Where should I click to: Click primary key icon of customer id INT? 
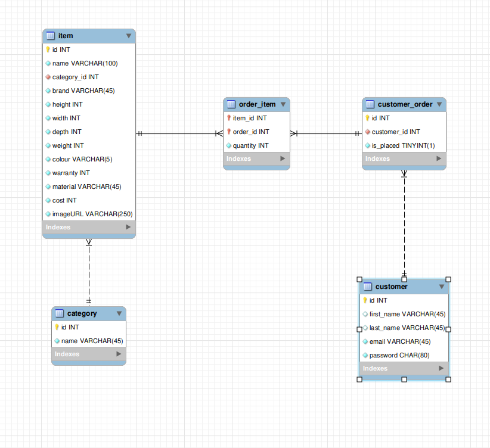[365, 300]
